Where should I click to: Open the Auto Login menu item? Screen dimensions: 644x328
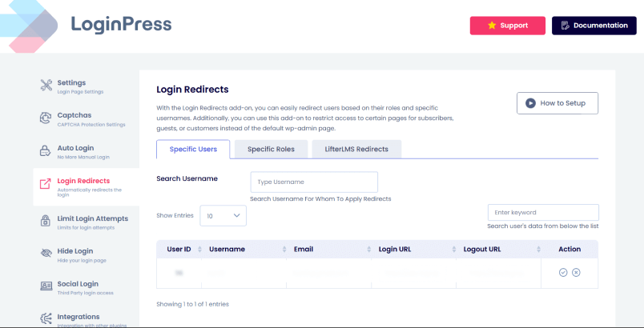tap(87, 152)
